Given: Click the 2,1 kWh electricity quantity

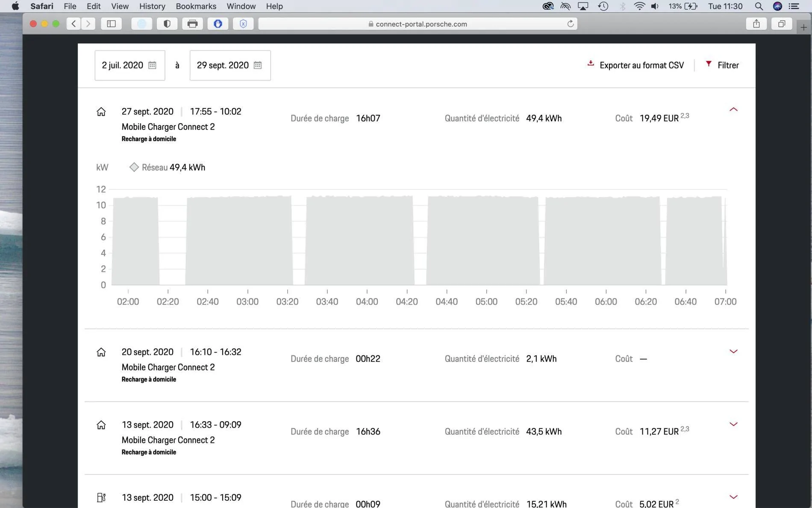Looking at the screenshot, I should pyautogui.click(x=541, y=359).
